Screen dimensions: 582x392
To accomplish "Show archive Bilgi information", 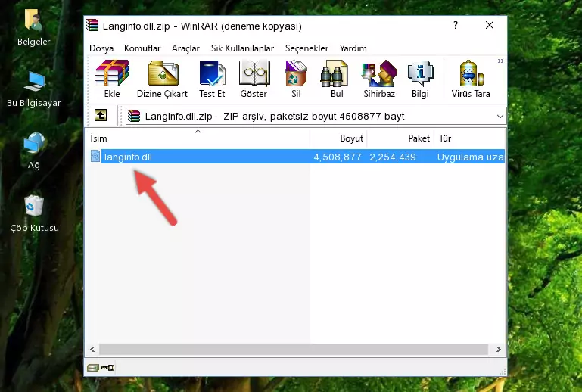I will click(420, 79).
